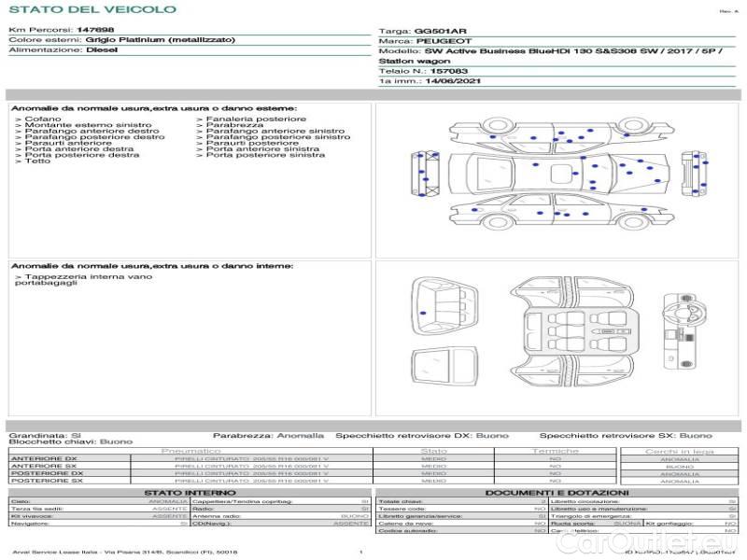Viewport: 747px width, 560px height.
Task: Click the bottom side-view car damage diagram
Action: click(x=562, y=212)
